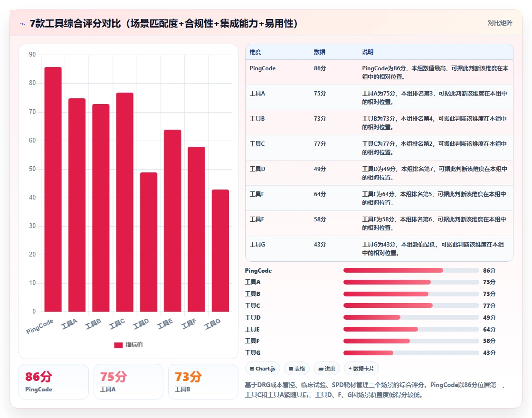Click the 对比矩阵 label in header
This screenshot has height=418, width=532.
coord(500,23)
